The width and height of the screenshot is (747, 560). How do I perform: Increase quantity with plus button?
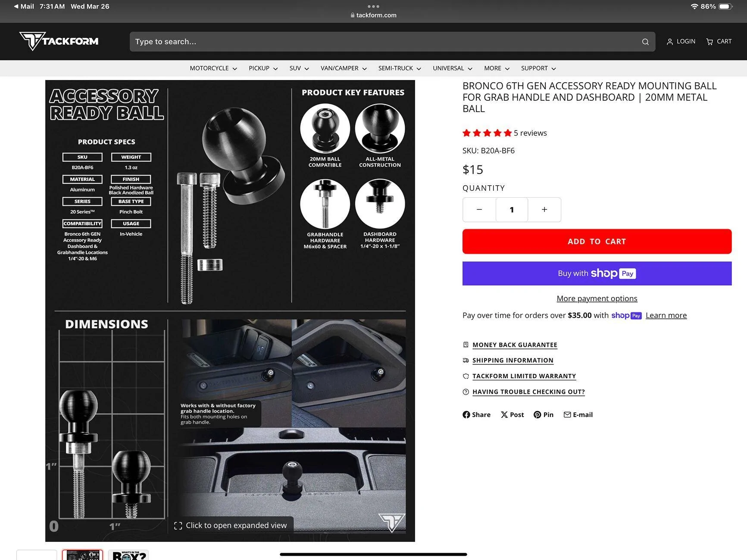point(544,210)
